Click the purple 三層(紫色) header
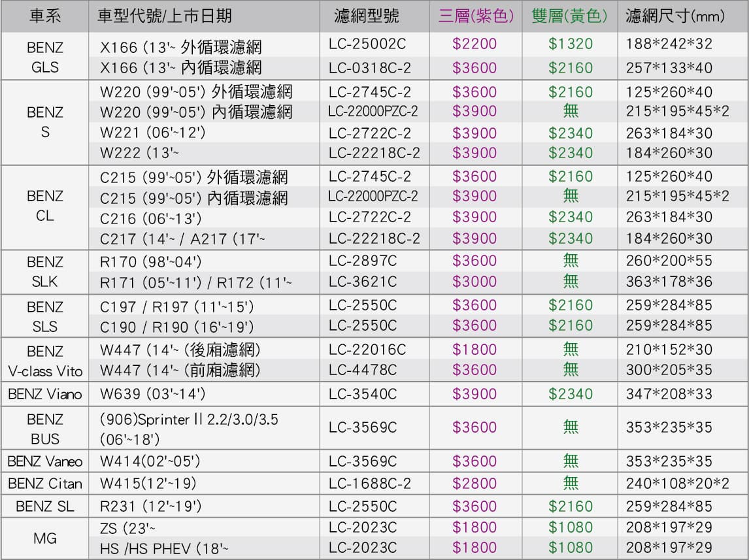This screenshot has height=560, width=749. pyautogui.click(x=476, y=16)
